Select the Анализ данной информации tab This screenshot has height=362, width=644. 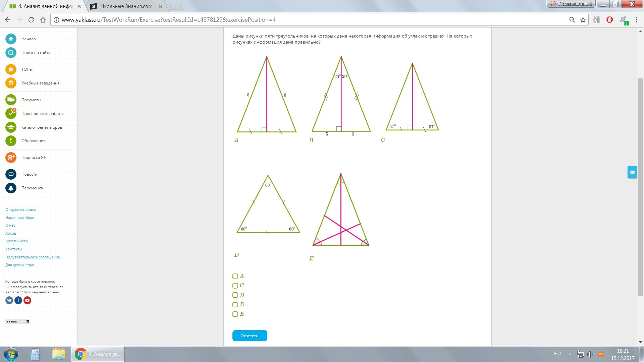point(45,6)
